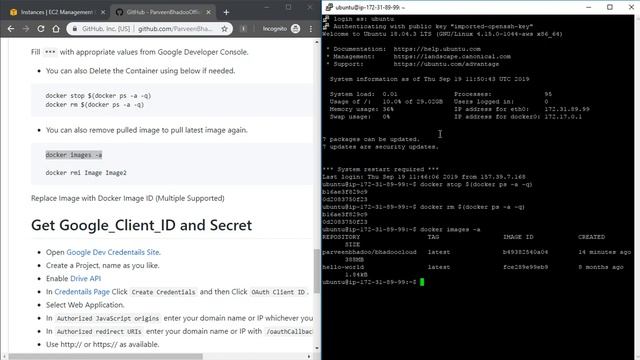Maximize the PuTTY terminal window

pyautogui.click(x=610, y=7)
